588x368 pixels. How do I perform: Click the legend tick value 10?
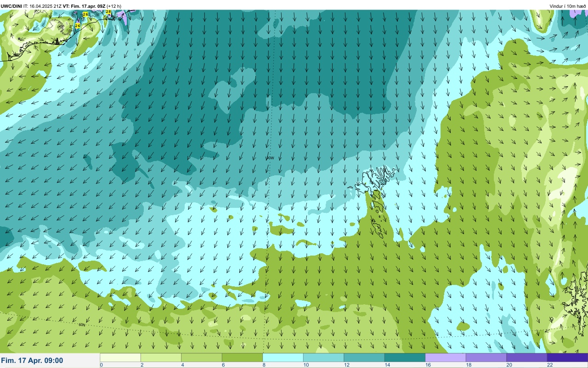point(305,365)
